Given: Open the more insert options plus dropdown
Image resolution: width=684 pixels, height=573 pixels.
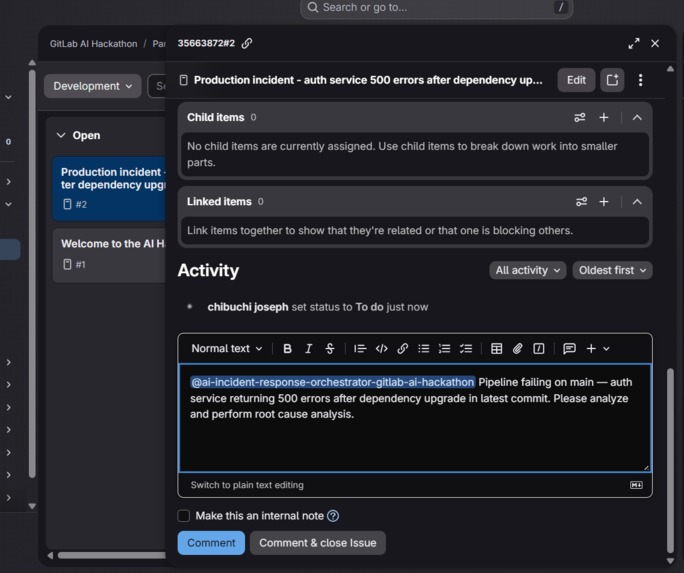Looking at the screenshot, I should coord(598,348).
